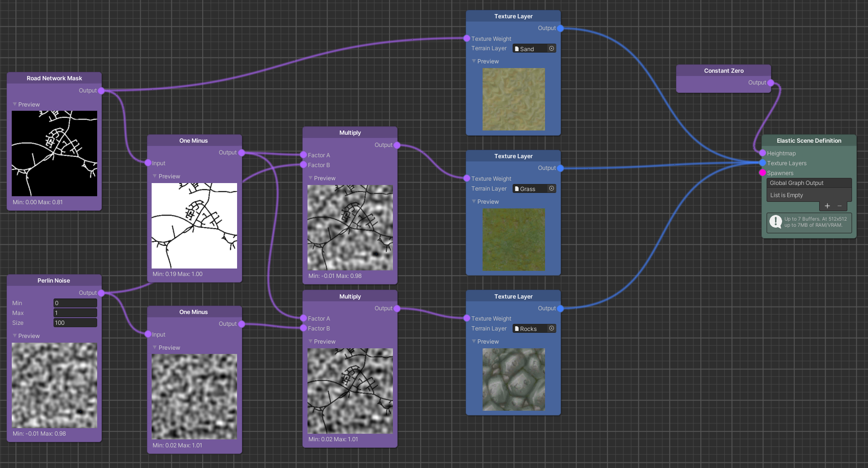
Task: Collapse the Perlin Noise preview foldout
Action: [15, 336]
